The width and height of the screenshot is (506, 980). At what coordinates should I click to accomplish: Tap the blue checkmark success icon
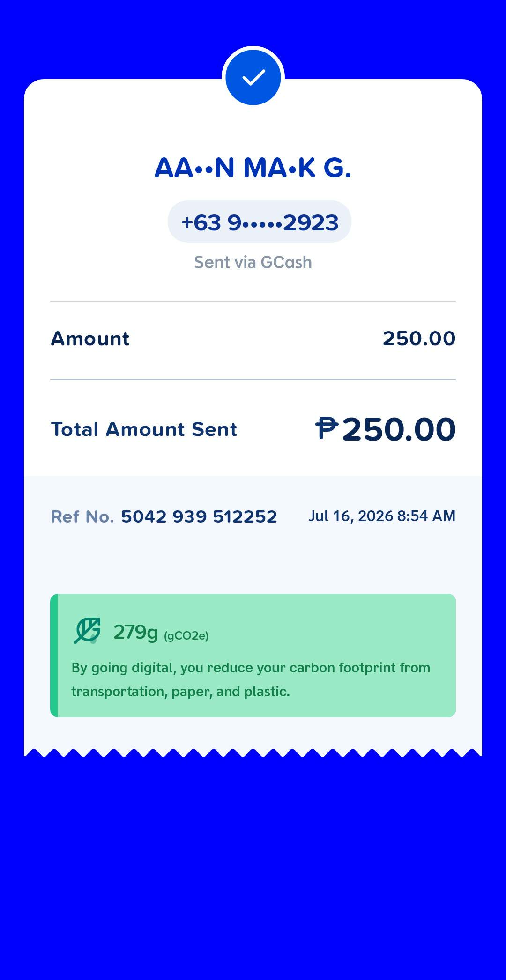pyautogui.click(x=253, y=77)
